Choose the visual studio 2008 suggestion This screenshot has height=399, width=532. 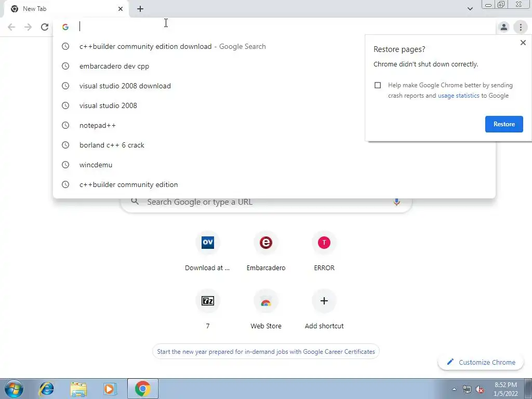(x=274, y=105)
